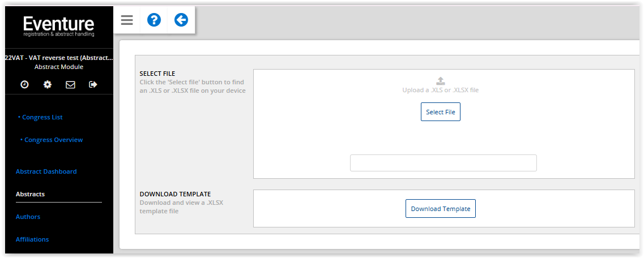Go to Abstract Dashboard

[46, 171]
